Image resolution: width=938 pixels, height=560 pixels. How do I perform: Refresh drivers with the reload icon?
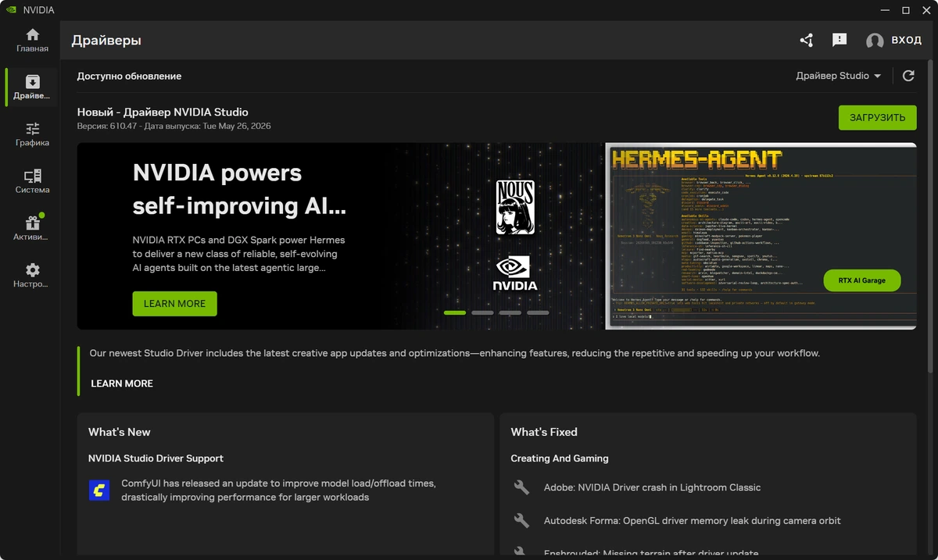pyautogui.click(x=908, y=76)
